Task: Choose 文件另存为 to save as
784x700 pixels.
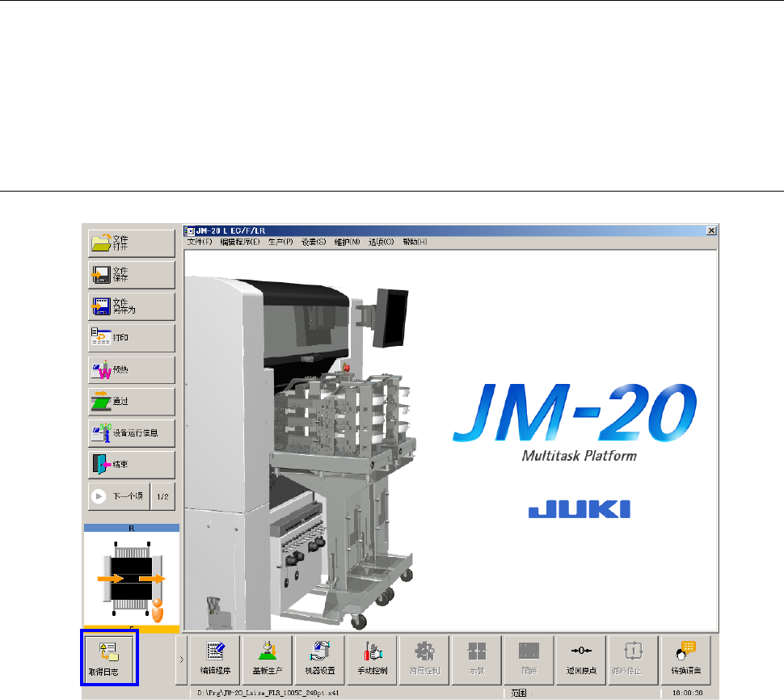Action: (x=132, y=306)
